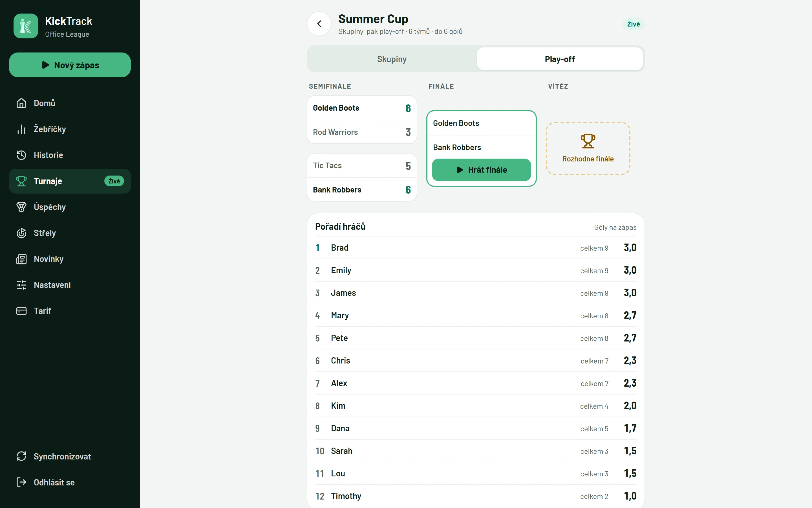The width and height of the screenshot is (812, 508).
Task: Click the Hrát finále button
Action: pos(481,170)
